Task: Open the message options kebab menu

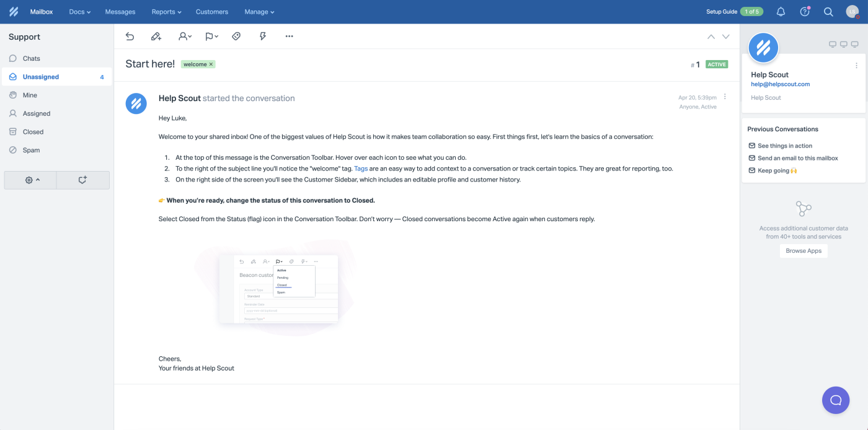Action: coord(725,97)
